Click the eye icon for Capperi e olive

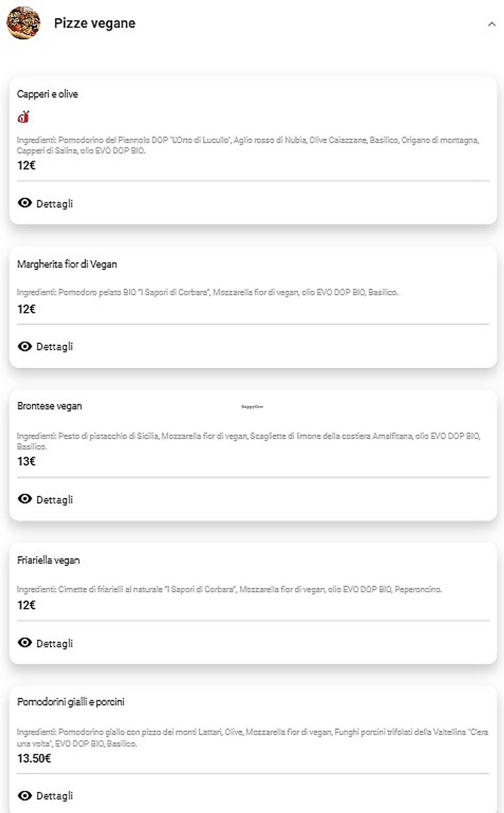pos(25,203)
